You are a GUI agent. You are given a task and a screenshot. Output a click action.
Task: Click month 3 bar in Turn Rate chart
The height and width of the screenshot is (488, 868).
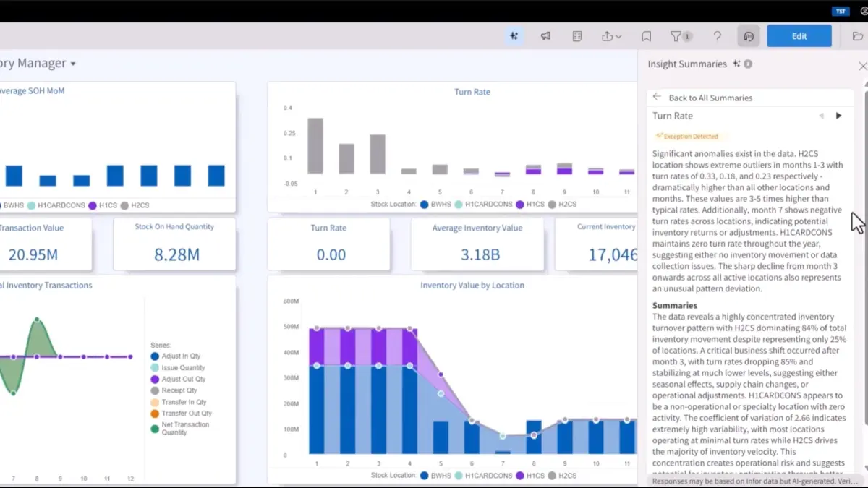click(378, 154)
